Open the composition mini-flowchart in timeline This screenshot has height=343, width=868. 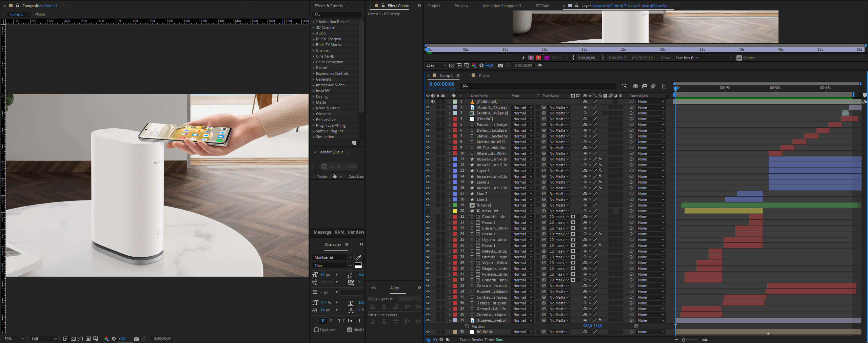point(624,86)
